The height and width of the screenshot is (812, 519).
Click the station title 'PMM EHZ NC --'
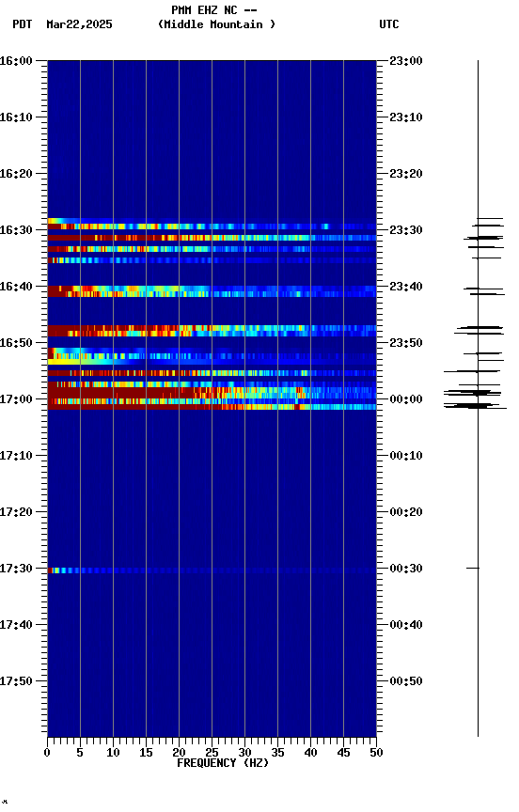click(214, 10)
